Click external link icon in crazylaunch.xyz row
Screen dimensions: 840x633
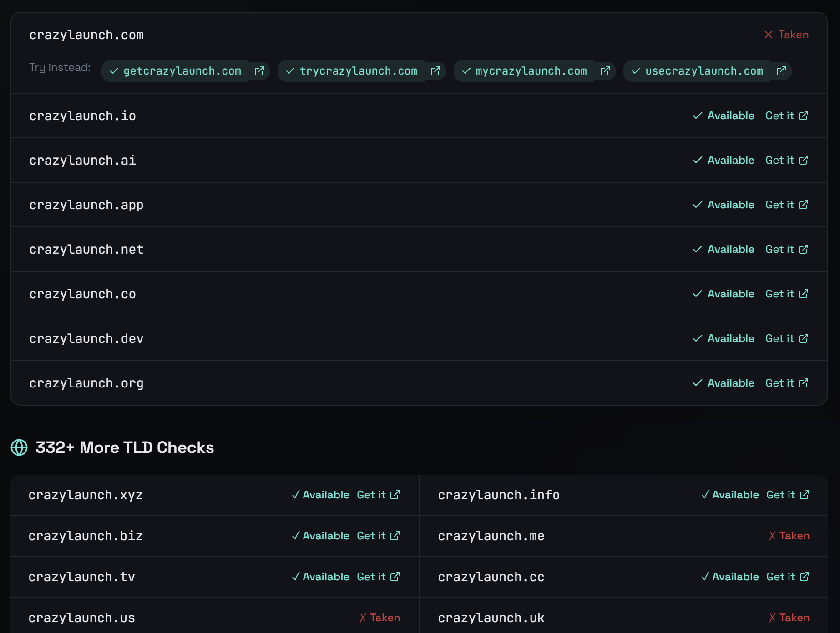tap(395, 495)
